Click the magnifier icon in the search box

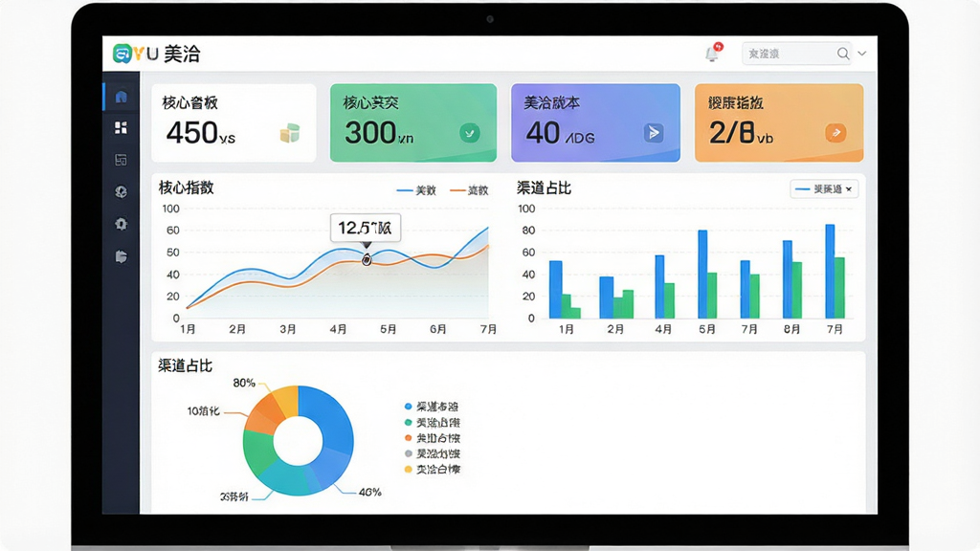click(x=843, y=54)
